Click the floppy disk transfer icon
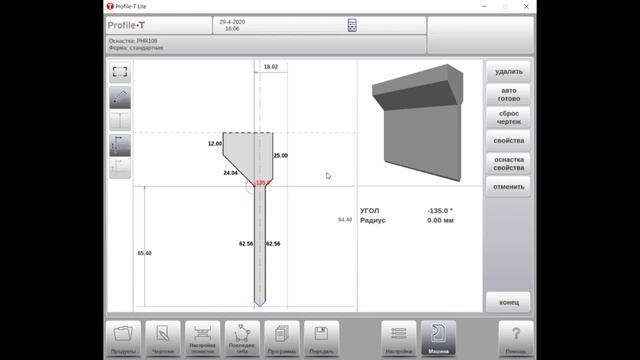Screen dimensions: 640x360 coord(322,338)
